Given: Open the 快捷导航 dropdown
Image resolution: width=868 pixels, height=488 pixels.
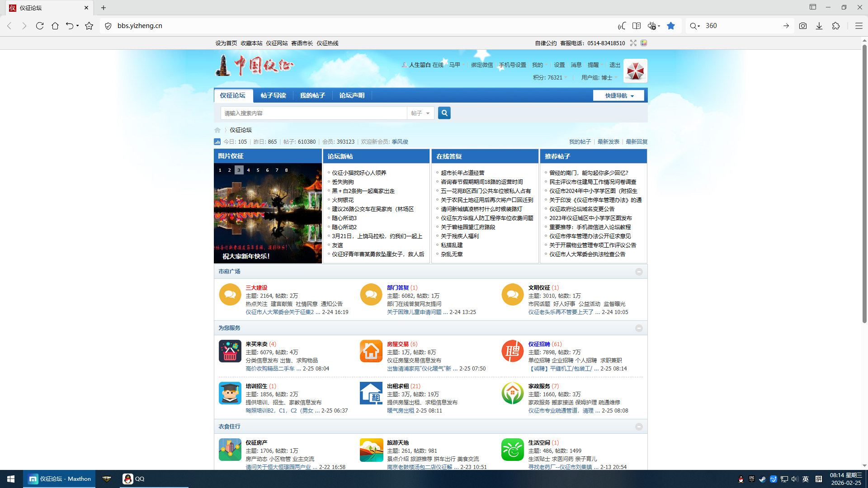Looking at the screenshot, I should pos(618,95).
